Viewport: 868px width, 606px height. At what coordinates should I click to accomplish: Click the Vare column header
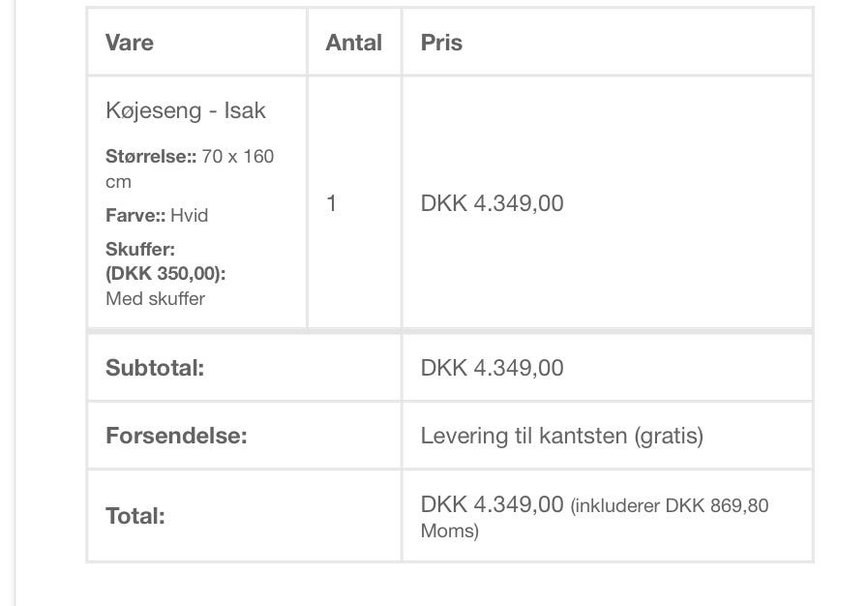point(130,43)
